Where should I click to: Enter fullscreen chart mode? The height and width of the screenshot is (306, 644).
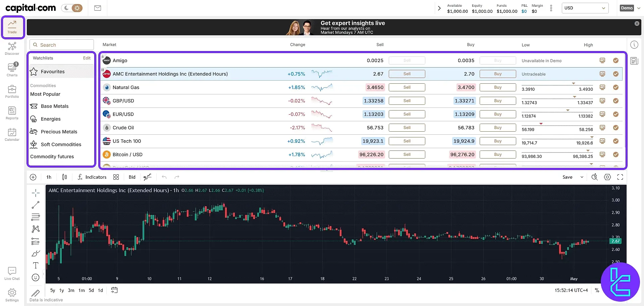click(620, 177)
